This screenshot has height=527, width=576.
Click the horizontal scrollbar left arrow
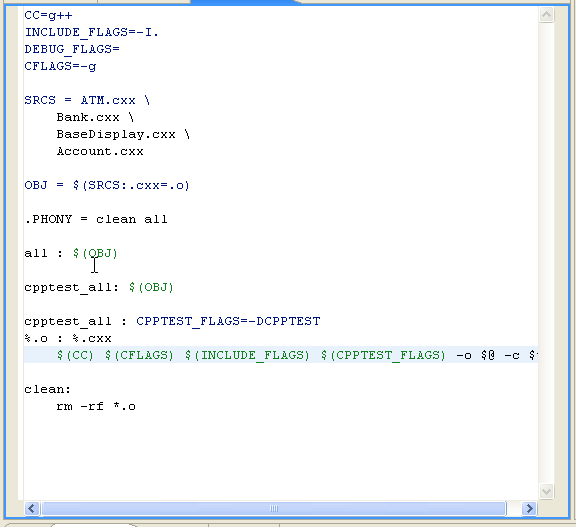click(x=32, y=509)
